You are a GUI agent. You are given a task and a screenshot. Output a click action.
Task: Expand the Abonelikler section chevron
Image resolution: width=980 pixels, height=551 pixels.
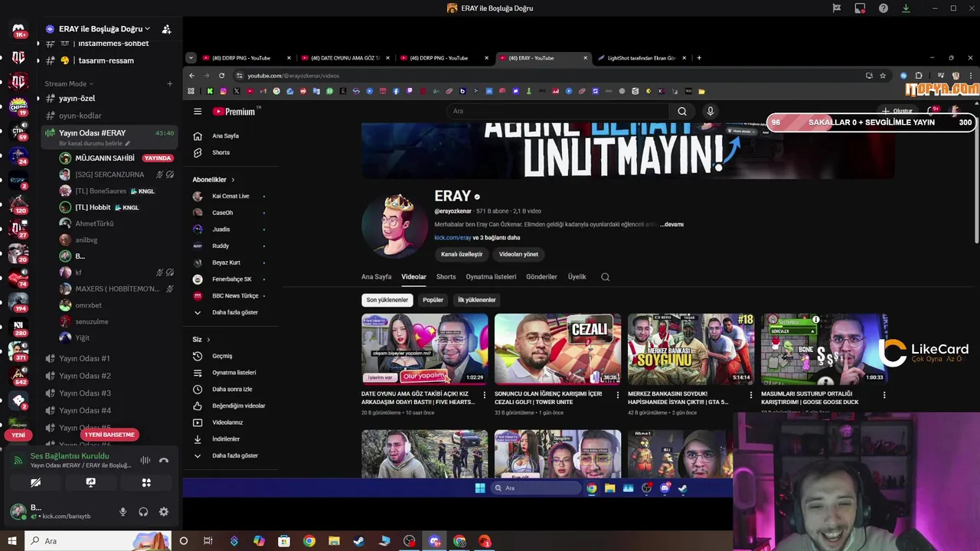click(x=233, y=180)
